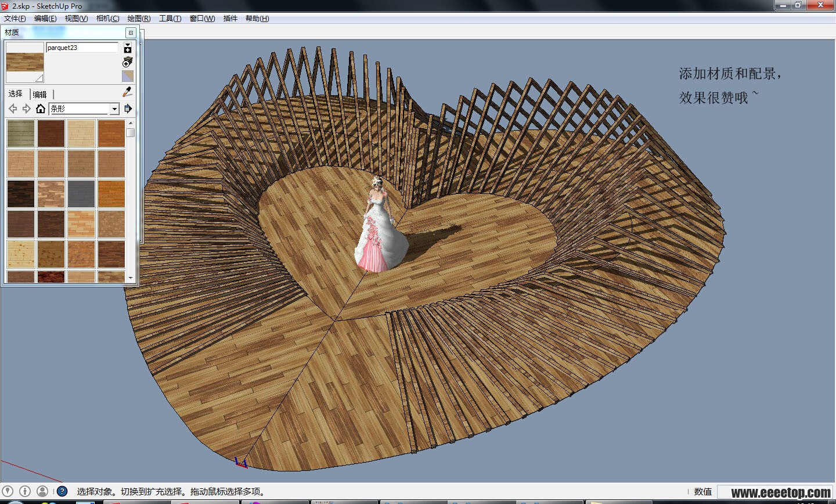Show the secondary selection pane
836x504 pixels.
[x=128, y=48]
